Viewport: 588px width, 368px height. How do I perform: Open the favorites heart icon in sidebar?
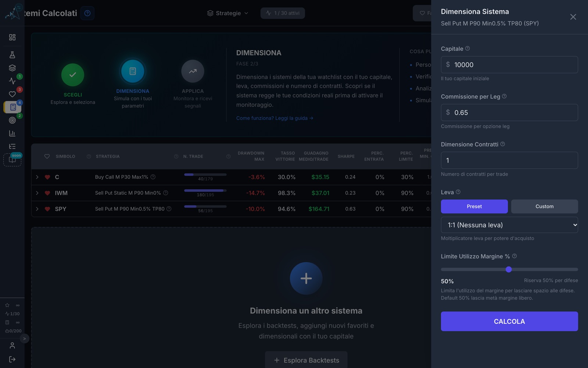pos(12,94)
